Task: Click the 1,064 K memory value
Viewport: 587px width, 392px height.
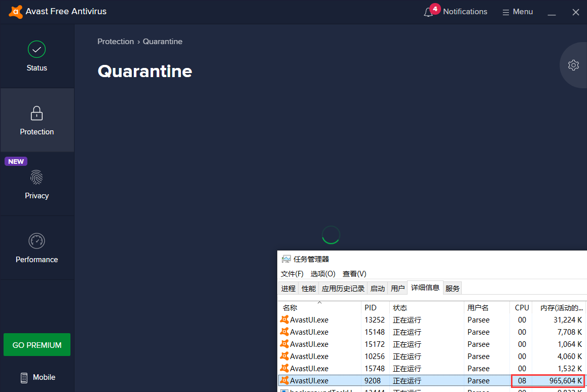Action: point(569,344)
